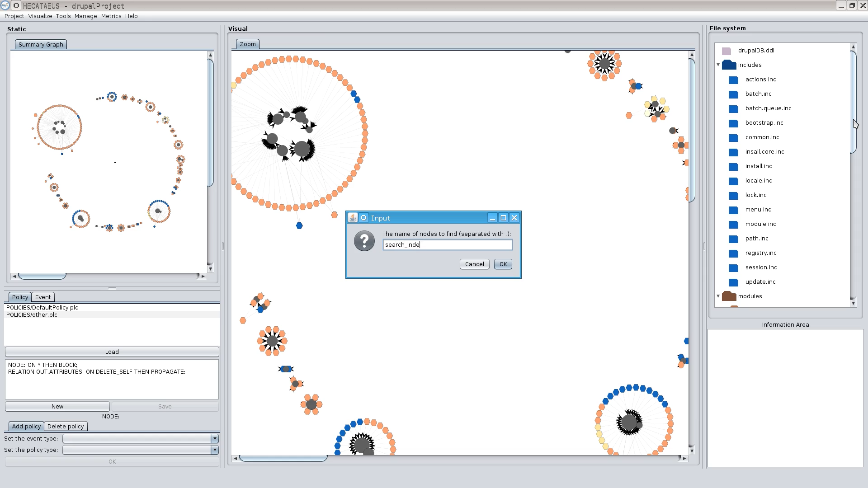Confirm node search with OK button
The image size is (868, 488).
pyautogui.click(x=503, y=264)
